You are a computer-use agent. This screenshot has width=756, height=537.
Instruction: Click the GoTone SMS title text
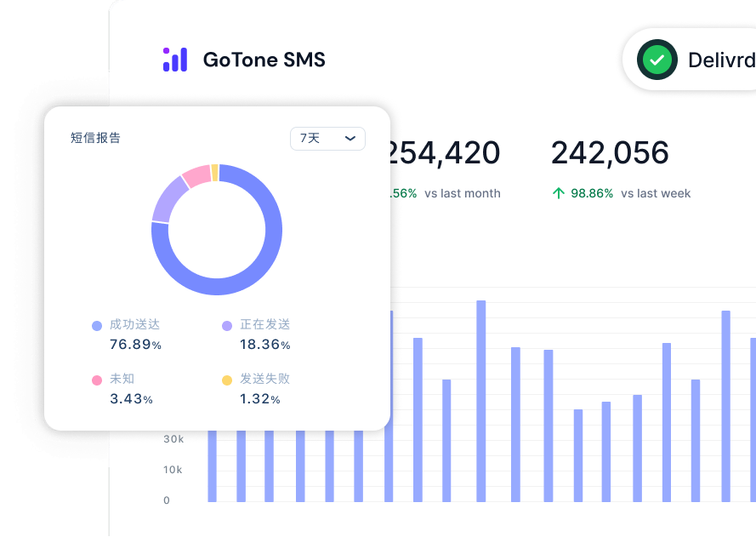(264, 60)
